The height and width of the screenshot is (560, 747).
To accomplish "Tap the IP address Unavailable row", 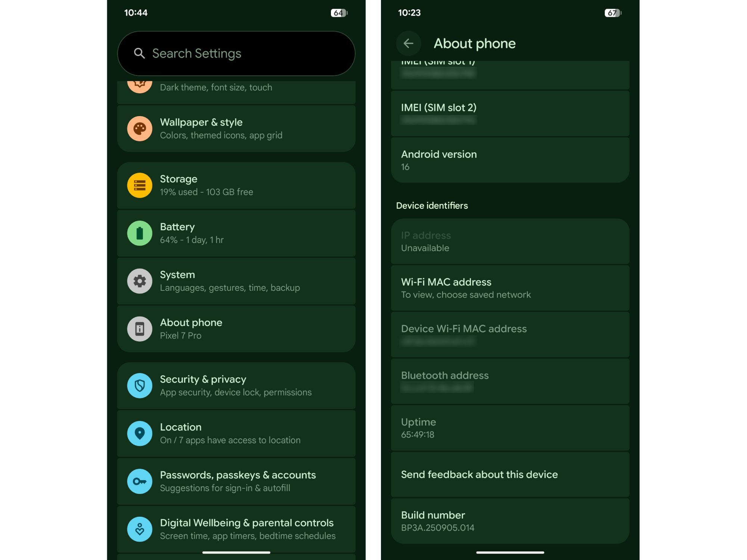I will tap(510, 241).
